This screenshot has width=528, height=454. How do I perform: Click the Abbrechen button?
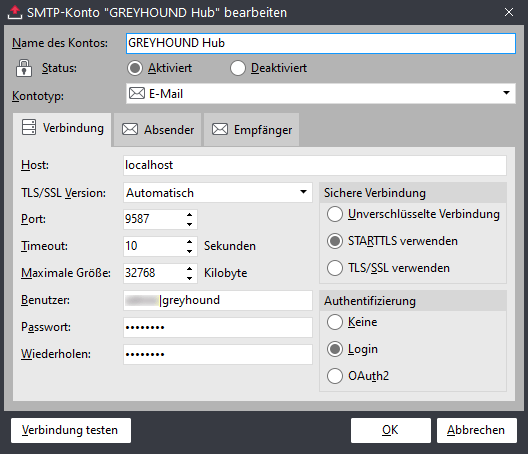[476, 430]
